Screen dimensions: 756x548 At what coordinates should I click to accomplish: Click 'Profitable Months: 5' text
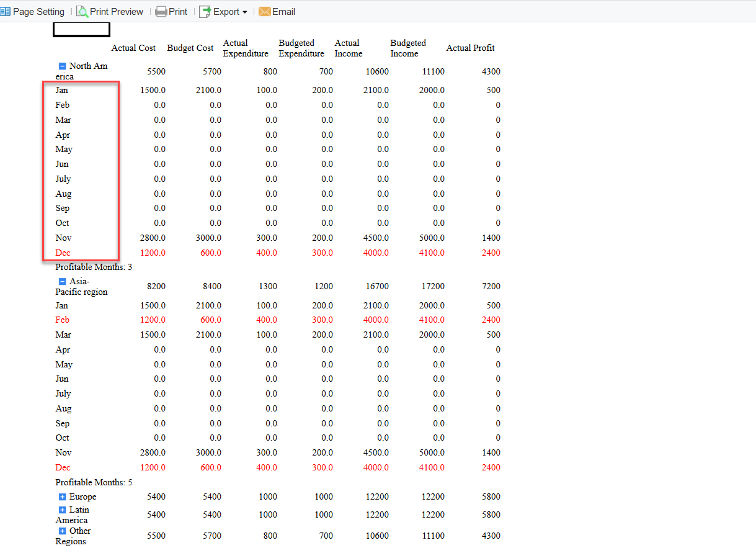pyautogui.click(x=94, y=482)
